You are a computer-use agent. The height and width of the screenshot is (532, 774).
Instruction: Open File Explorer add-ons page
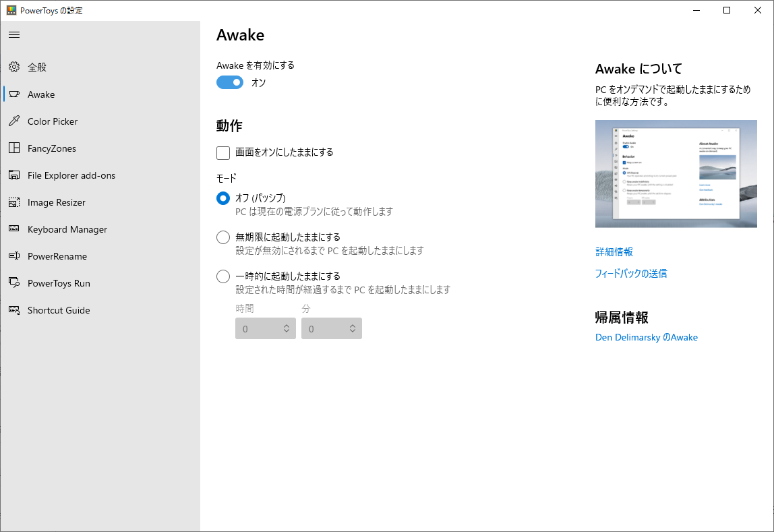(100, 175)
